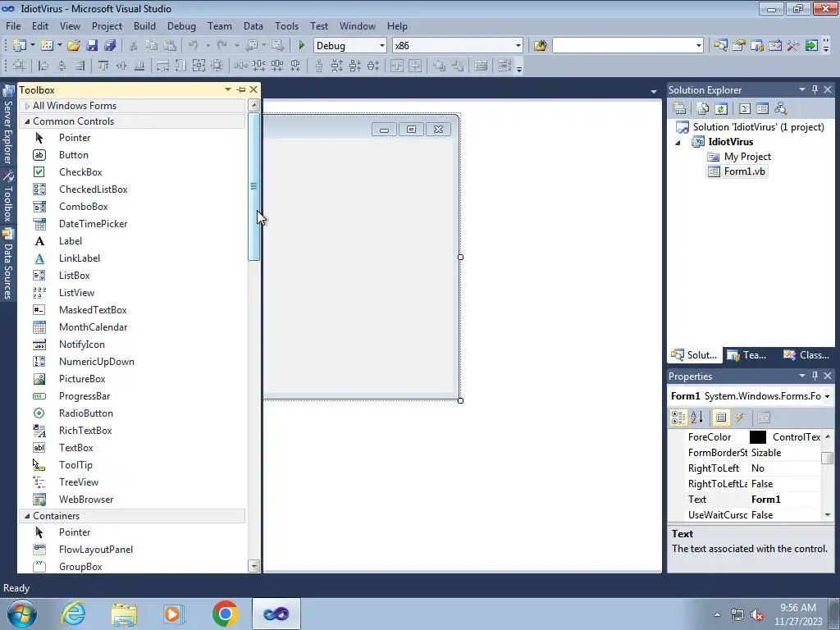
Task: Click View Designer icon in Solution Explorer
Action: (x=762, y=109)
